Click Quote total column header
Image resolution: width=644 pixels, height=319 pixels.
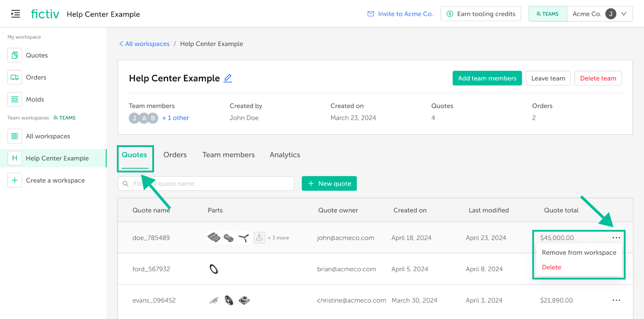pyautogui.click(x=561, y=210)
